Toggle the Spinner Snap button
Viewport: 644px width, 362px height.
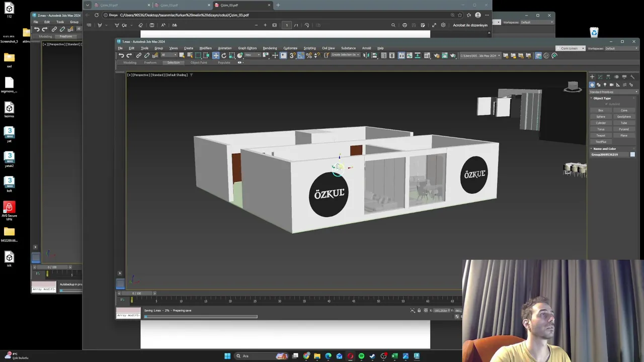[x=317, y=55]
